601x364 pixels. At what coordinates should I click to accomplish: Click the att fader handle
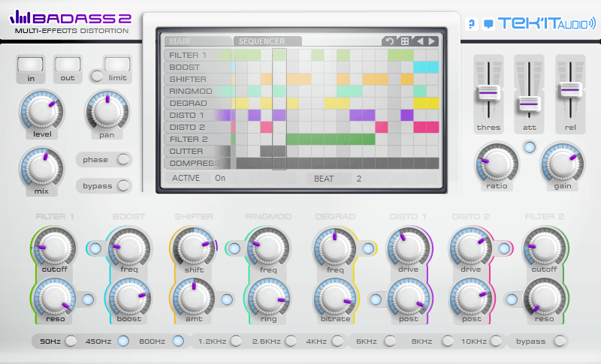click(x=529, y=104)
